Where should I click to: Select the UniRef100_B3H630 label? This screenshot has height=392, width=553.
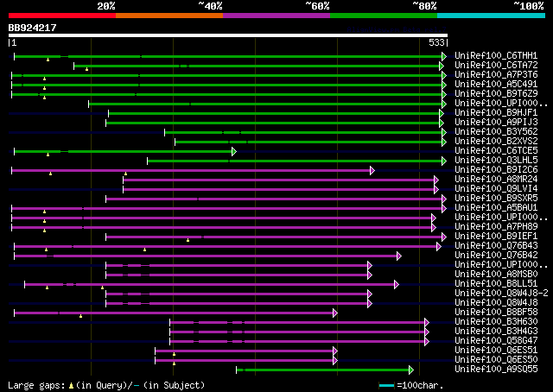496,322
